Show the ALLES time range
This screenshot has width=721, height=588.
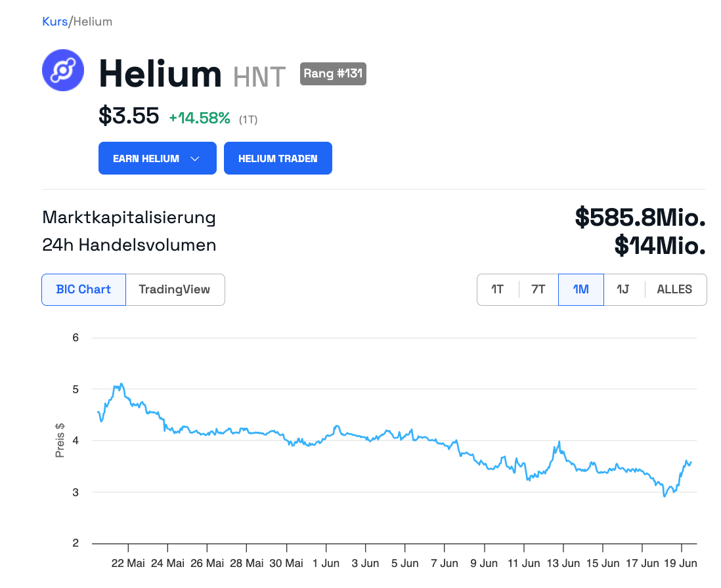click(x=674, y=289)
